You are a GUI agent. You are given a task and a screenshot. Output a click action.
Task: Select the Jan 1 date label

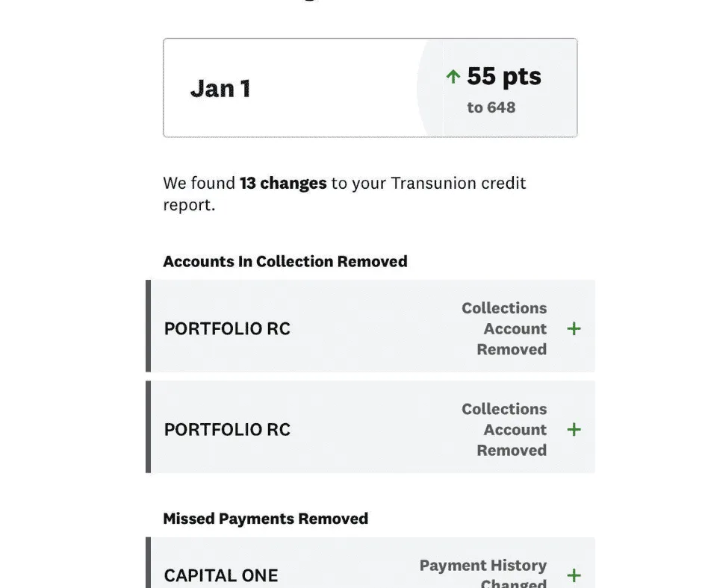tap(220, 89)
